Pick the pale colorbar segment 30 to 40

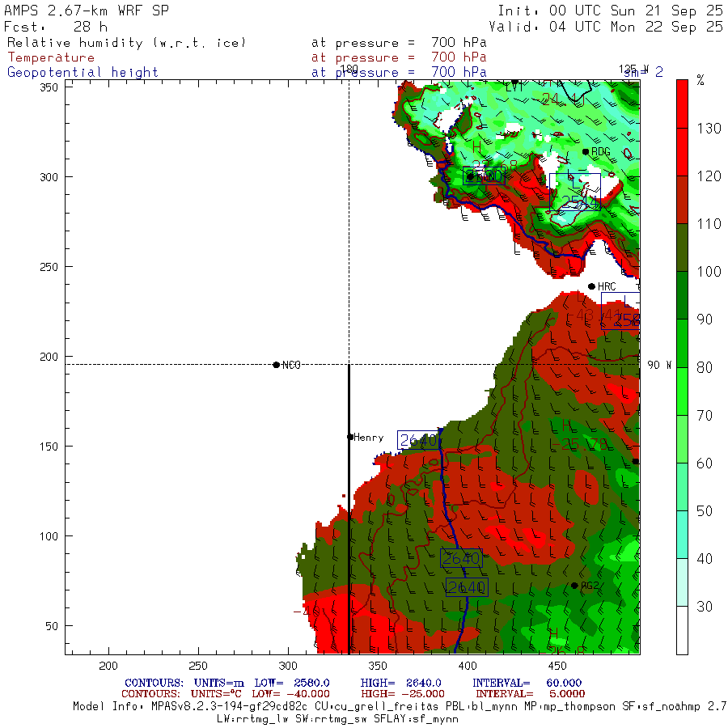pos(682,582)
